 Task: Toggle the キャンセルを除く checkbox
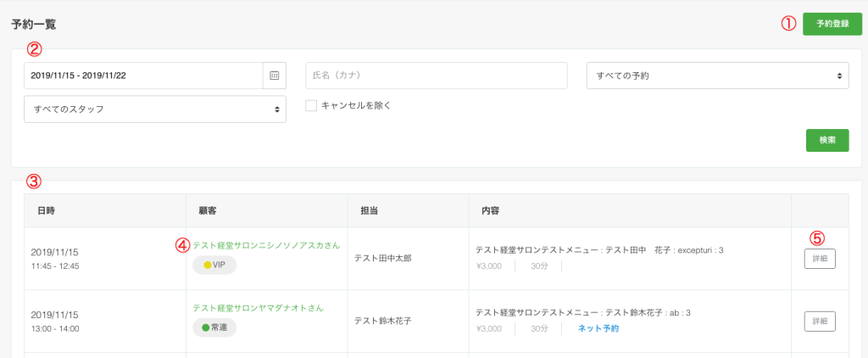click(311, 105)
